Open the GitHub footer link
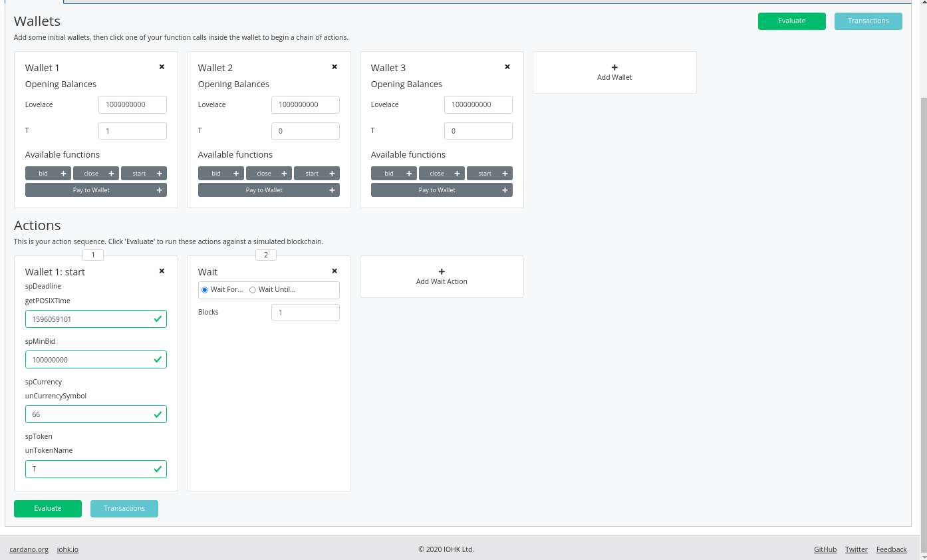The height and width of the screenshot is (560, 927). (825, 549)
